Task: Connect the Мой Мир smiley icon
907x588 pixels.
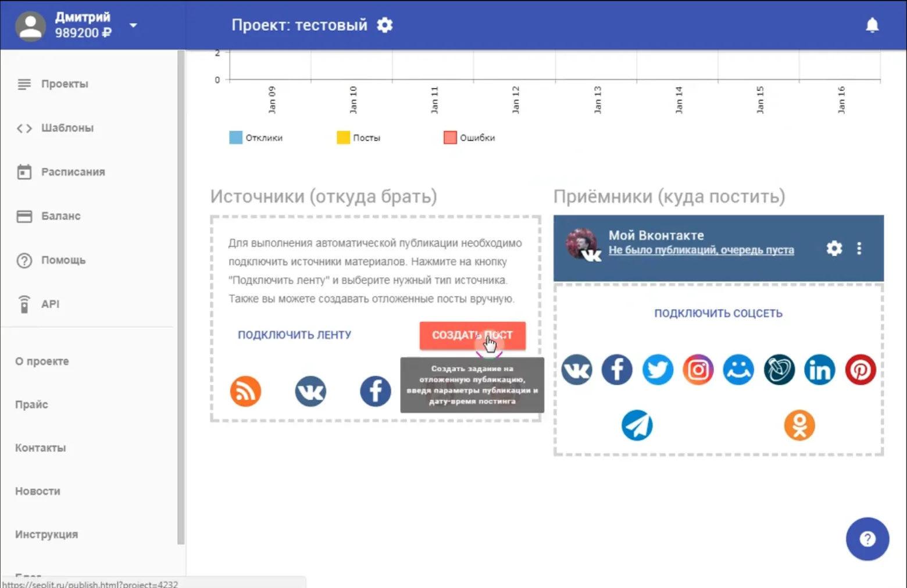Action: click(x=738, y=370)
